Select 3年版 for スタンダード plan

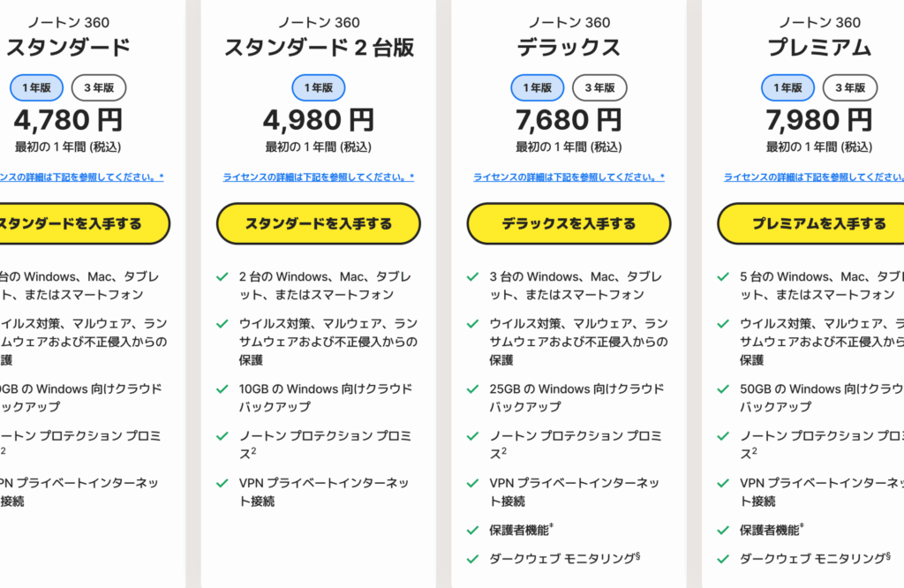tap(99, 88)
